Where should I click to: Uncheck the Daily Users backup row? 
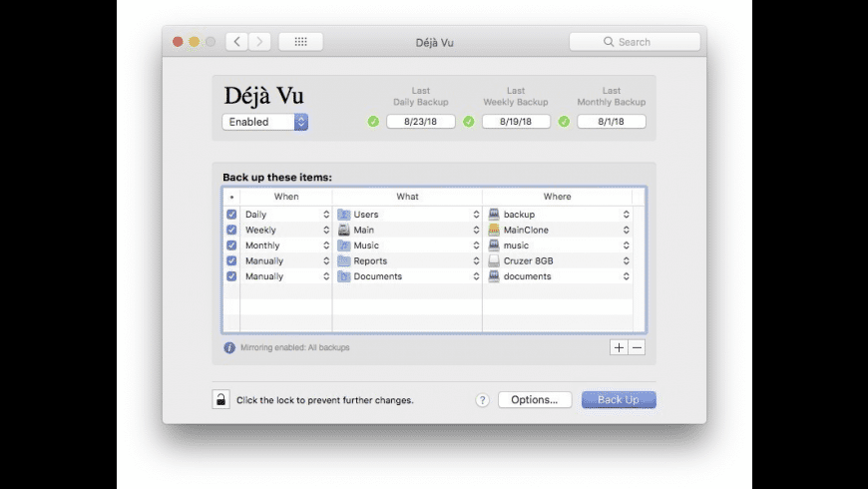231,215
